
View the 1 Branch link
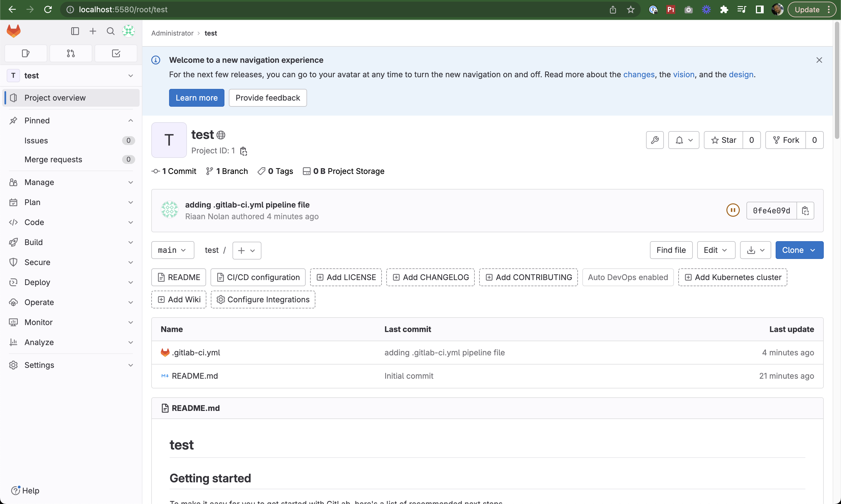point(227,171)
